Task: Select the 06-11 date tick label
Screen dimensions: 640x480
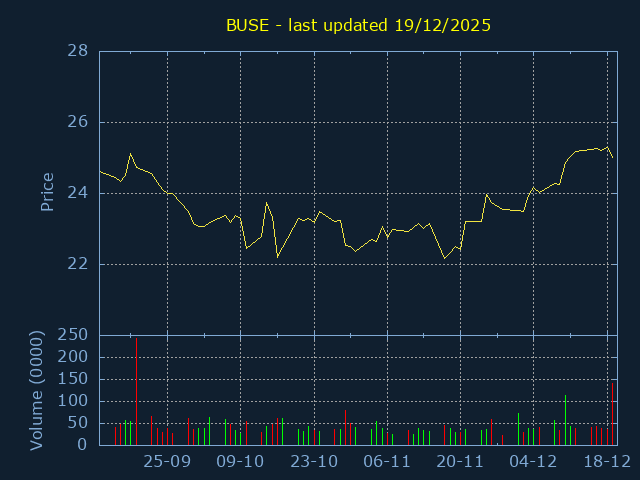Action: pos(387,462)
